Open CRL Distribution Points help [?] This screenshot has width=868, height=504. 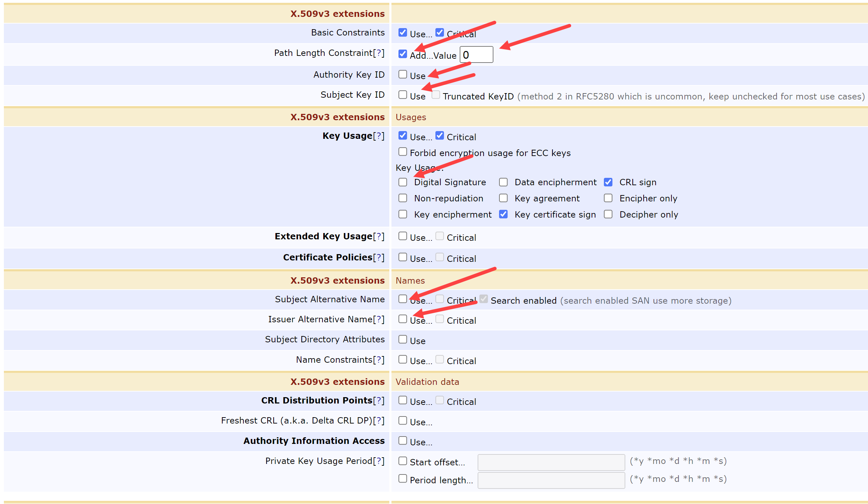pos(379,400)
